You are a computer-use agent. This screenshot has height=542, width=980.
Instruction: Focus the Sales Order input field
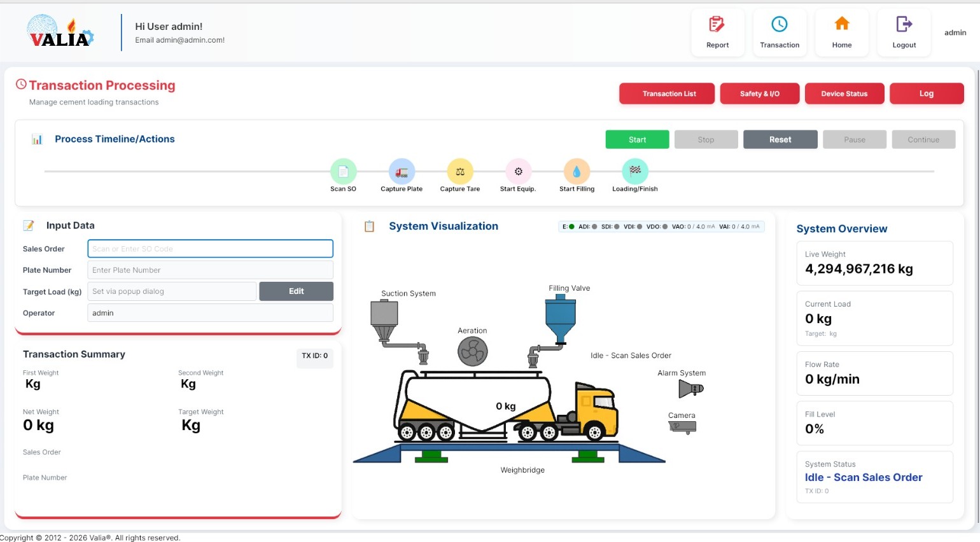click(210, 249)
